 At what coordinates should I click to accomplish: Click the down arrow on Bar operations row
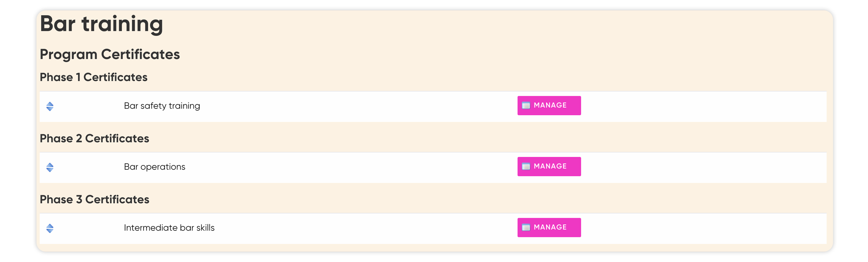(50, 170)
